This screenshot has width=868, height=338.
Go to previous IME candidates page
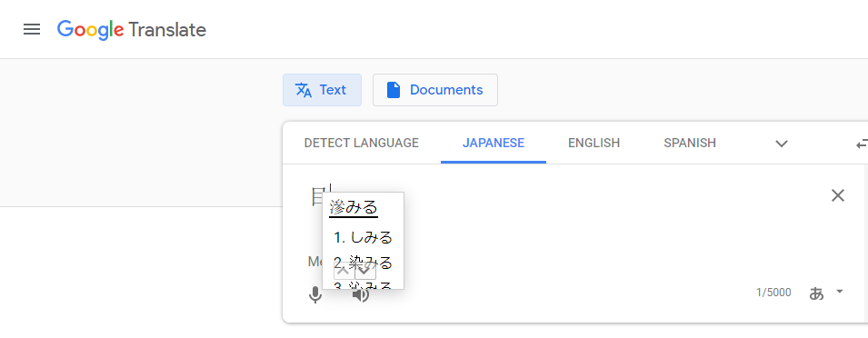(344, 271)
